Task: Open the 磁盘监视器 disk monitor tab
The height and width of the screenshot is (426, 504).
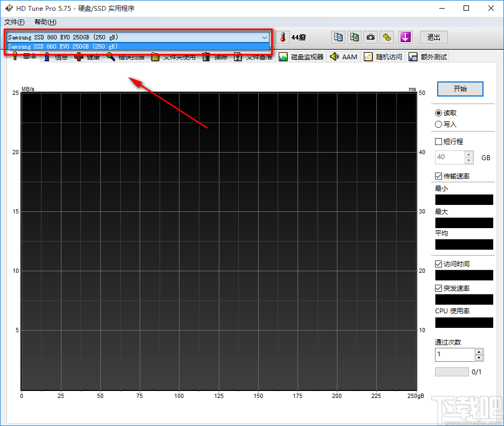Action: (x=301, y=57)
